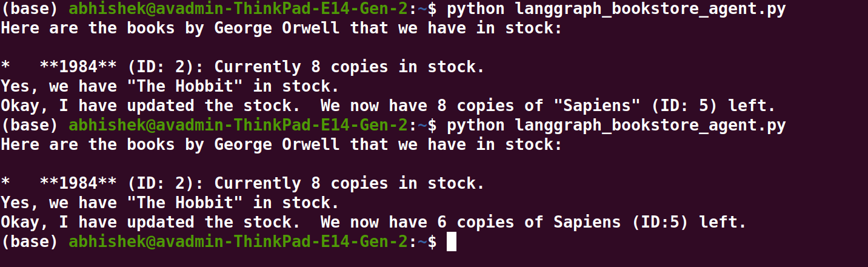
Task: Click the number 6 in the last Sapiens line
Action: coord(442,223)
